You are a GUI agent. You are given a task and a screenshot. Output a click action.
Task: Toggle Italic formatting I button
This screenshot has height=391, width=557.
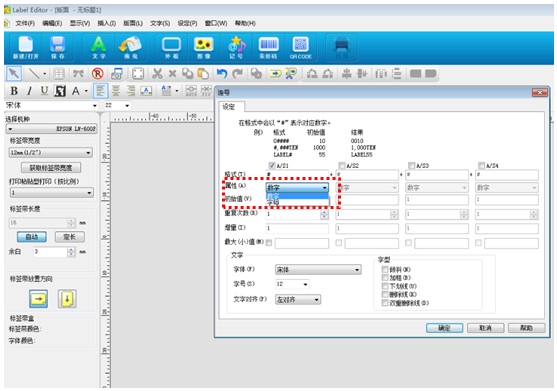click(x=29, y=91)
